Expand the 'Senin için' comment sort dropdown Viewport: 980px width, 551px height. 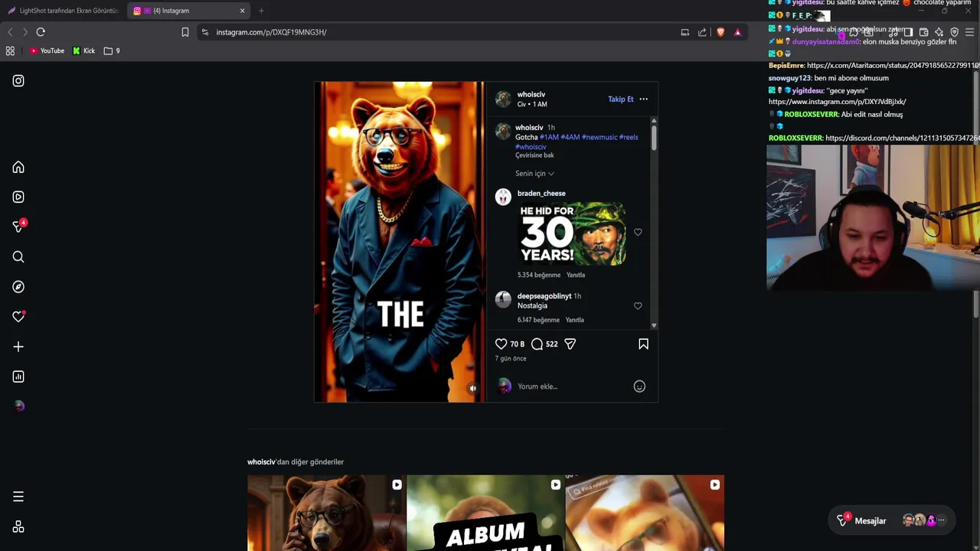[x=534, y=174]
